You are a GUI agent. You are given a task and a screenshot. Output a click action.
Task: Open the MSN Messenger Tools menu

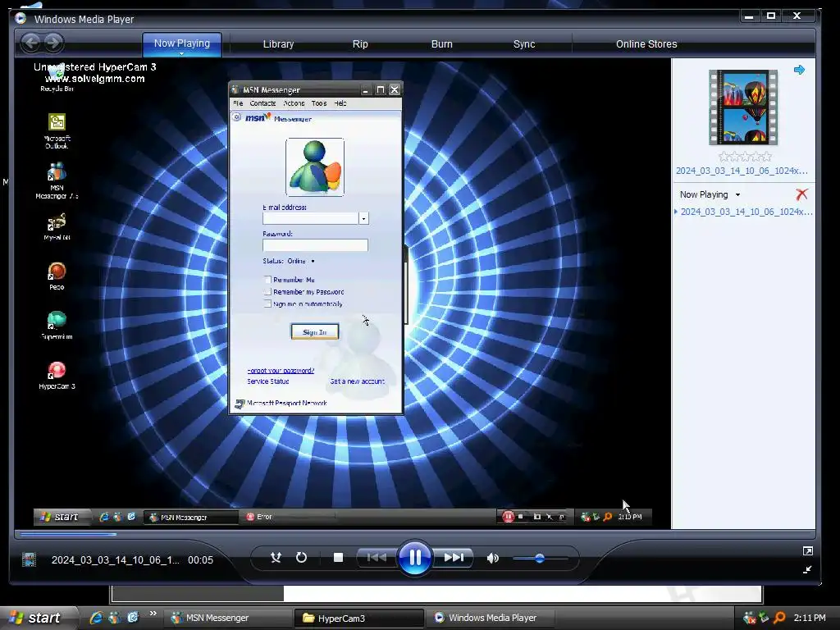319,103
